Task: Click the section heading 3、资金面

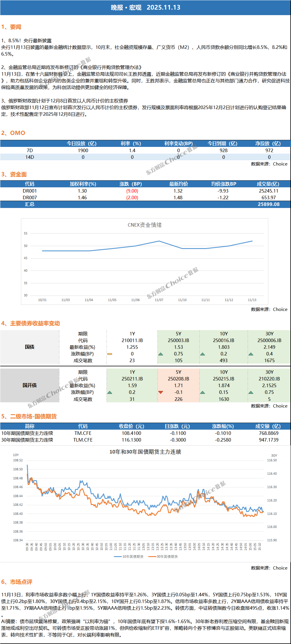Action: point(14,175)
